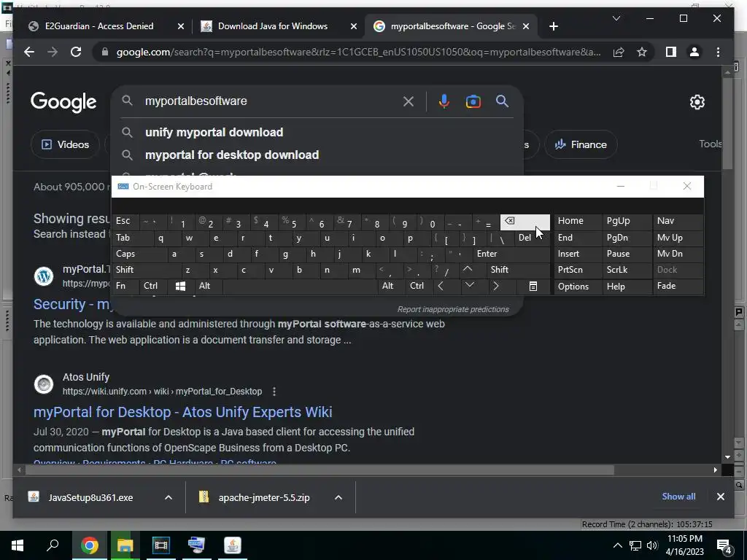Toggle left Alt key on On-Screen Keyboard
747x560 pixels.
click(x=208, y=286)
